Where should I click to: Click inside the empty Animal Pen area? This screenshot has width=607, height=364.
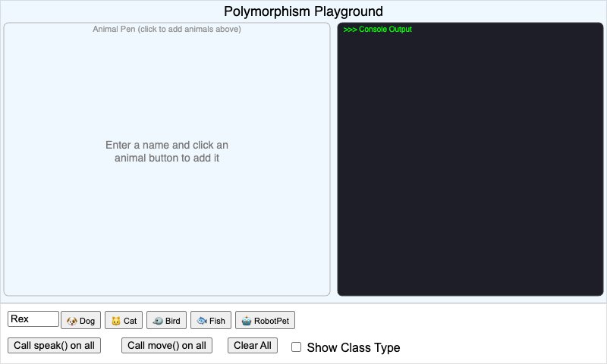(167, 227)
